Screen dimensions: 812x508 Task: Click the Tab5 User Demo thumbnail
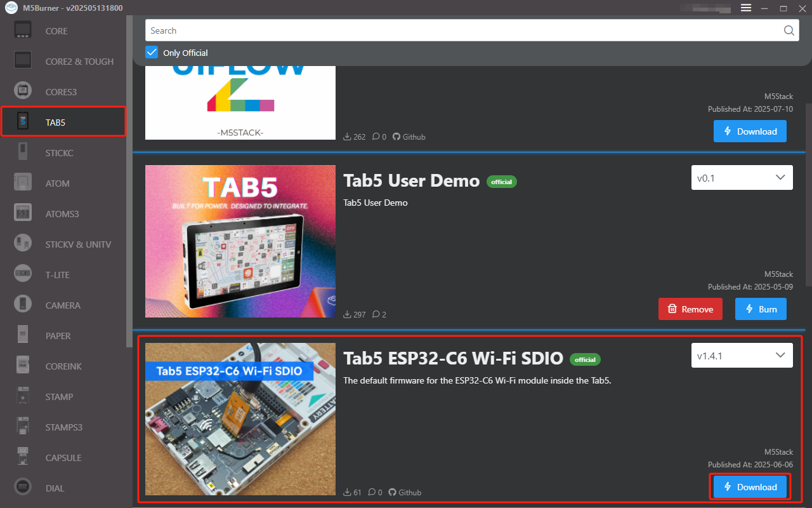tap(240, 241)
